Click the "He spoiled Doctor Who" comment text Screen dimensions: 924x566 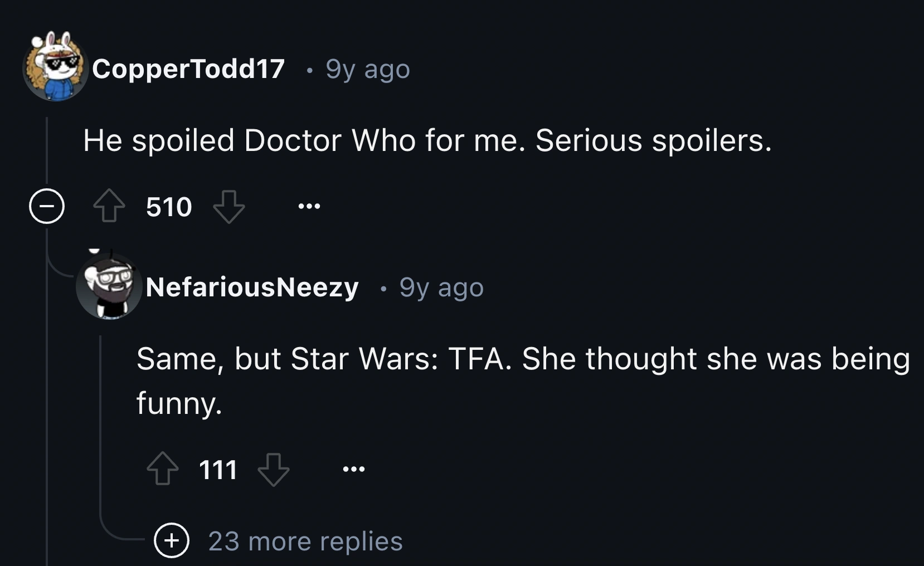(427, 140)
